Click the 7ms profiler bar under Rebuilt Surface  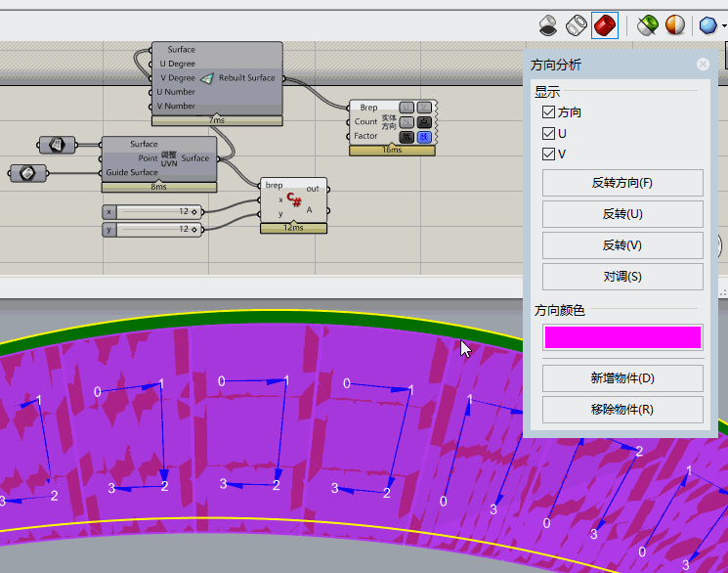(x=217, y=120)
